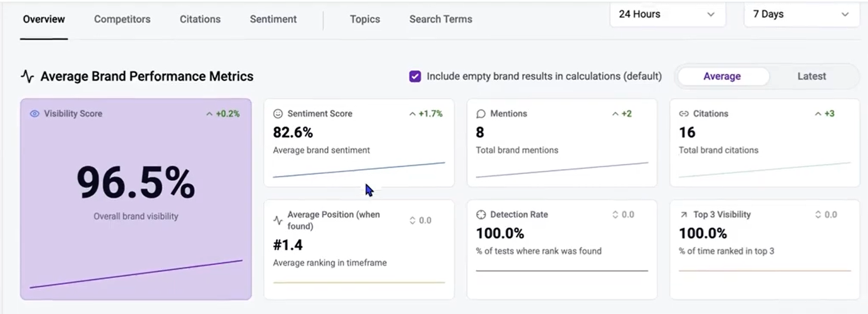
Task: Switch to the Latest view toggle
Action: point(811,77)
